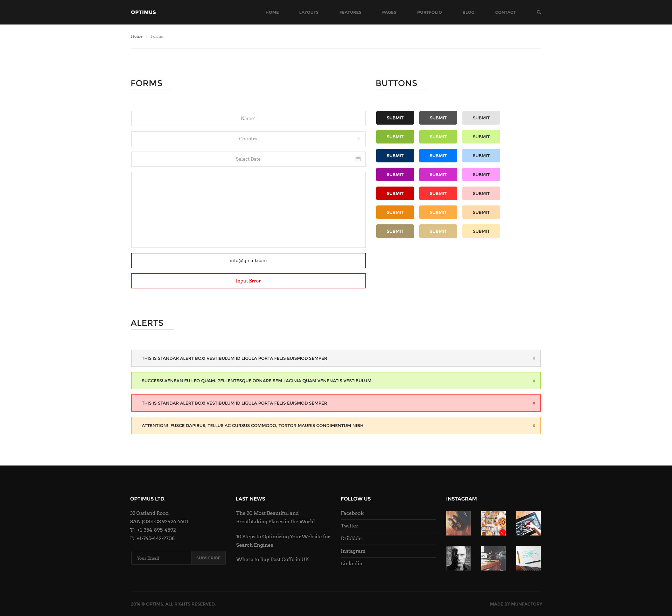Expand the Country dropdown arrow
Screen dimensions: 672x616
tap(358, 139)
